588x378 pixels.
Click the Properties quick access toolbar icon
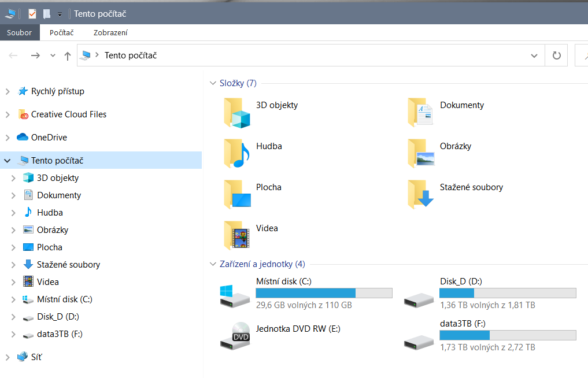coord(32,14)
